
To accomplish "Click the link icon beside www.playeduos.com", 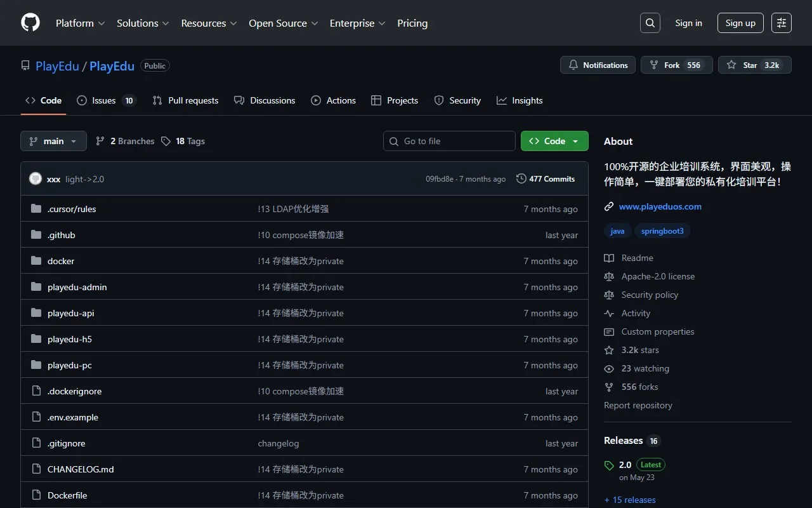I will point(609,206).
